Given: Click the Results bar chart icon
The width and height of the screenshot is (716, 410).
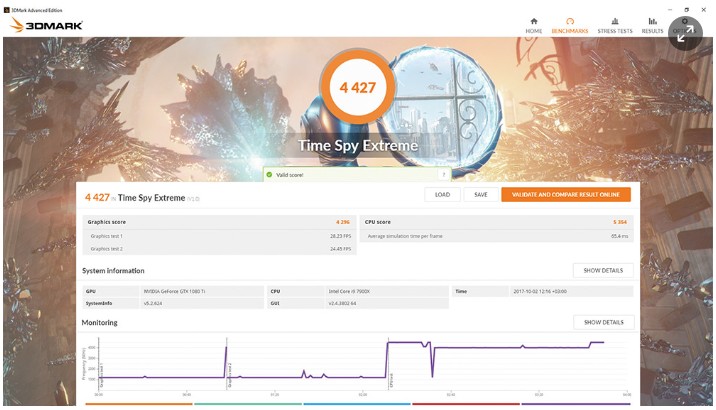Looking at the screenshot, I should (x=653, y=21).
